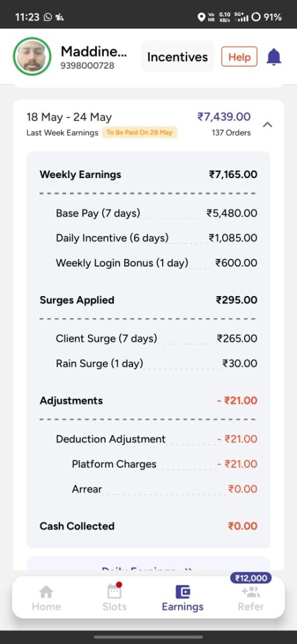This screenshot has width=297, height=644.
Task: Tap the Weekly Earnings ₹7,165.00 row
Action: click(x=148, y=175)
